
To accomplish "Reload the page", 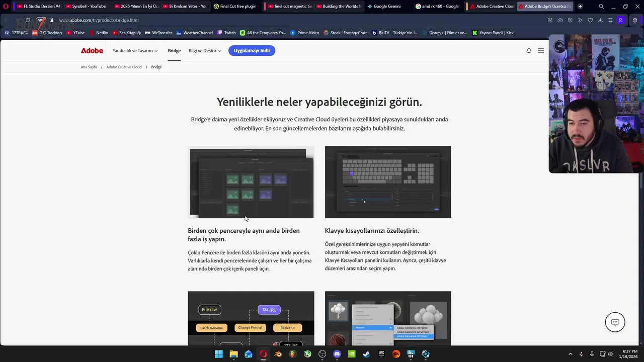I will 28,20.
